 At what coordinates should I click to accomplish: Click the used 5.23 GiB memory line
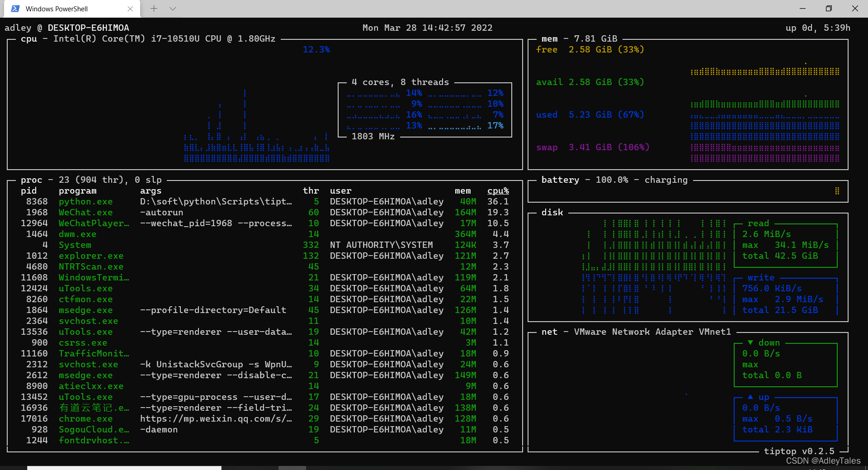(x=590, y=115)
